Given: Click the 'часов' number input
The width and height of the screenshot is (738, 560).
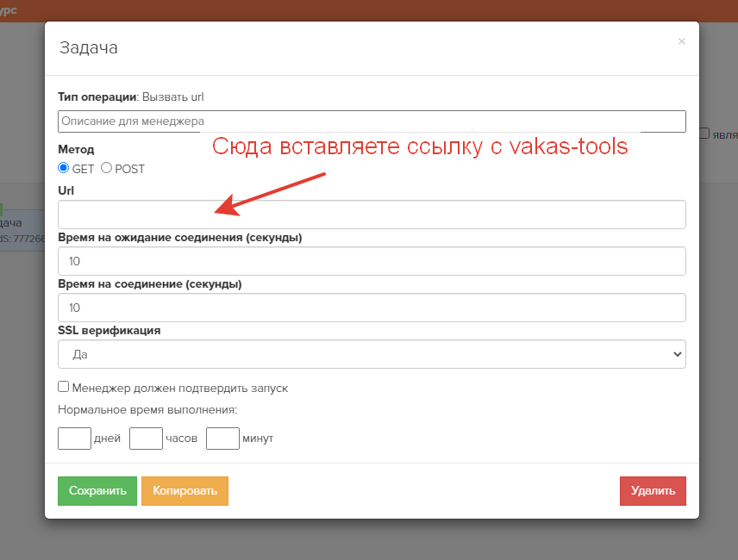Looking at the screenshot, I should (145, 438).
